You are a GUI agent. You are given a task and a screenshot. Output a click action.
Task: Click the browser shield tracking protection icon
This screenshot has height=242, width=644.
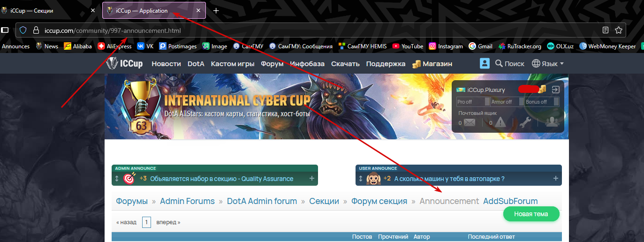point(23,30)
